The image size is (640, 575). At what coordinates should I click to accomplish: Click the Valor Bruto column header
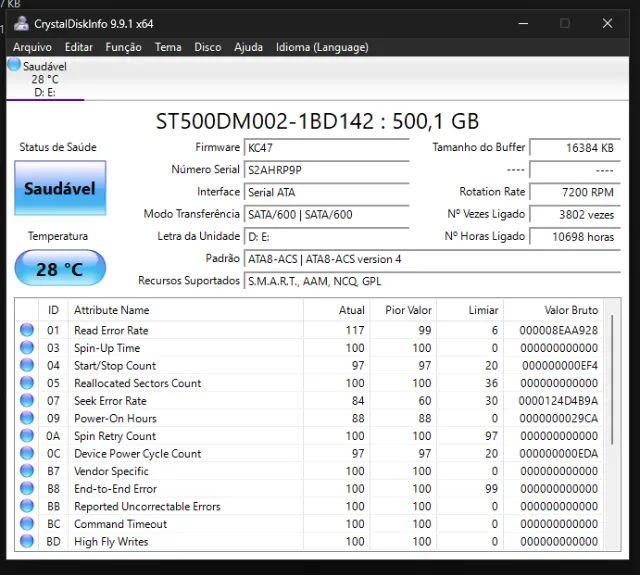pyautogui.click(x=554, y=310)
